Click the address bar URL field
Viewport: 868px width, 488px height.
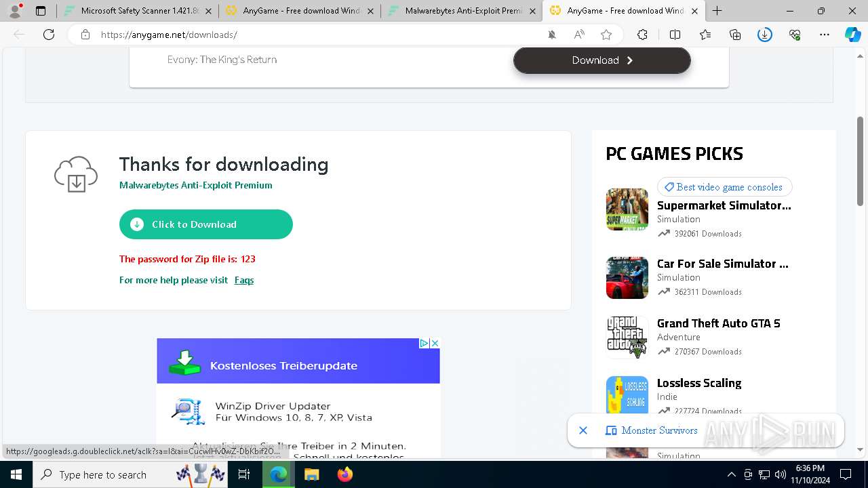click(x=319, y=35)
